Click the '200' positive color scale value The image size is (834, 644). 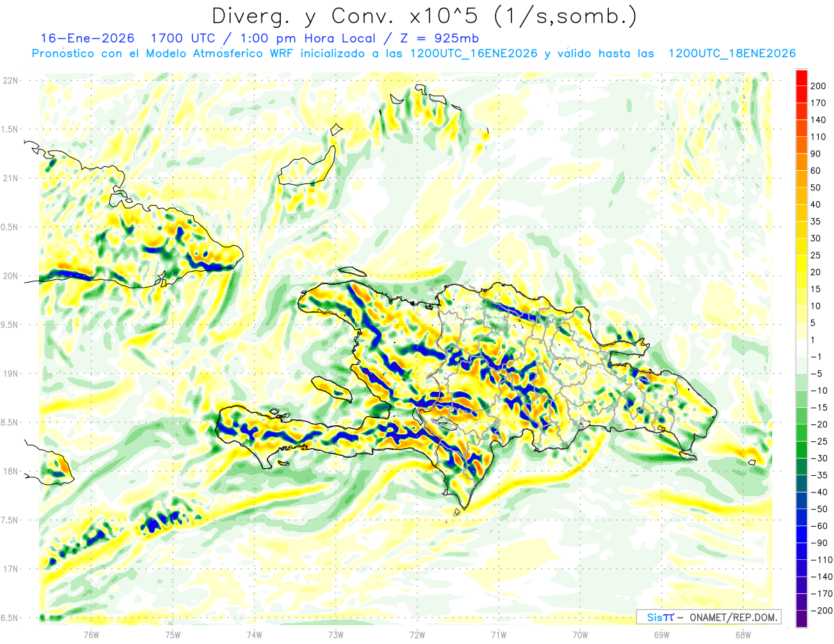818,86
